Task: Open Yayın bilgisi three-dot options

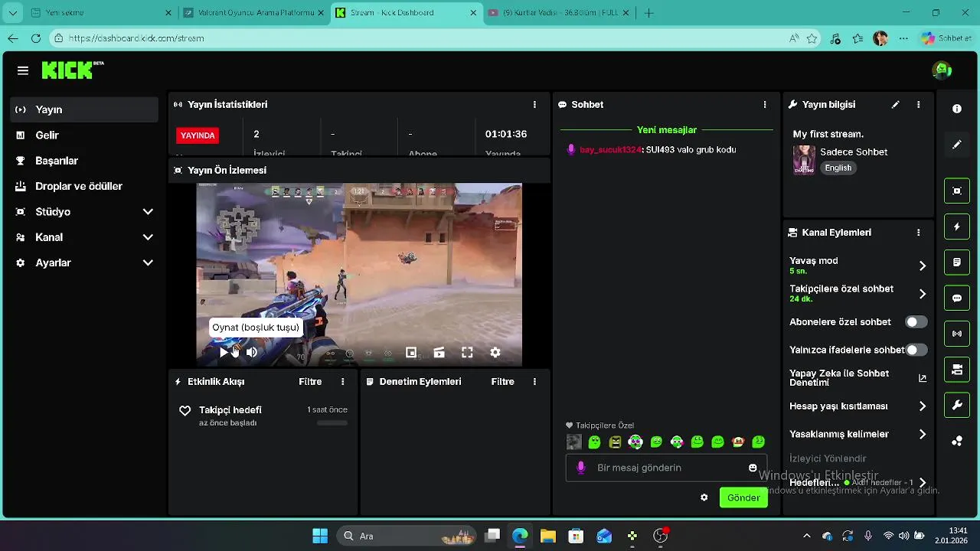Action: pyautogui.click(x=918, y=104)
